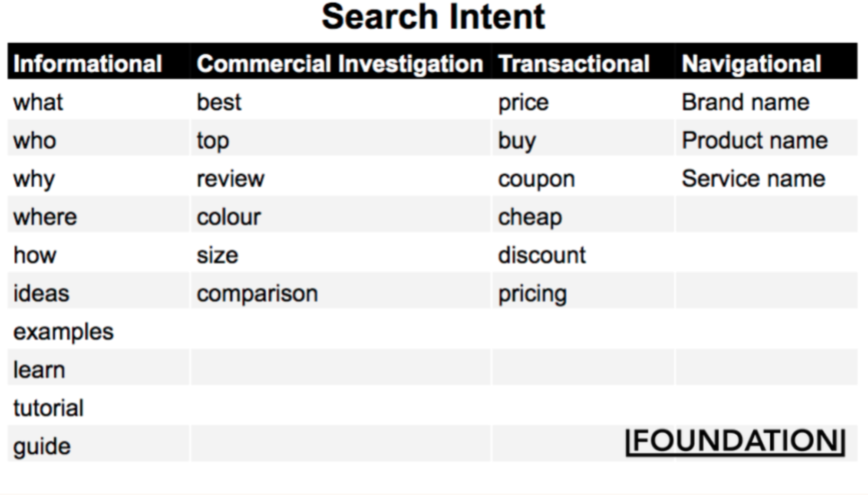
Task: Click the 'Service name' cell
Action: click(x=753, y=179)
